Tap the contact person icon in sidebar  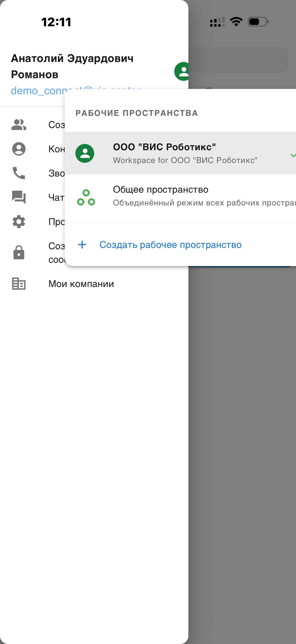[19, 149]
